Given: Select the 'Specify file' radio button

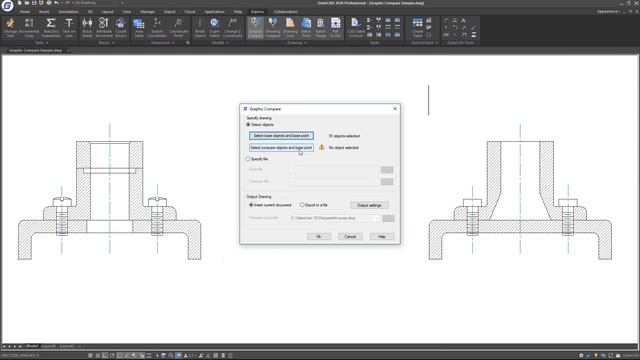Looking at the screenshot, I should click(x=248, y=159).
